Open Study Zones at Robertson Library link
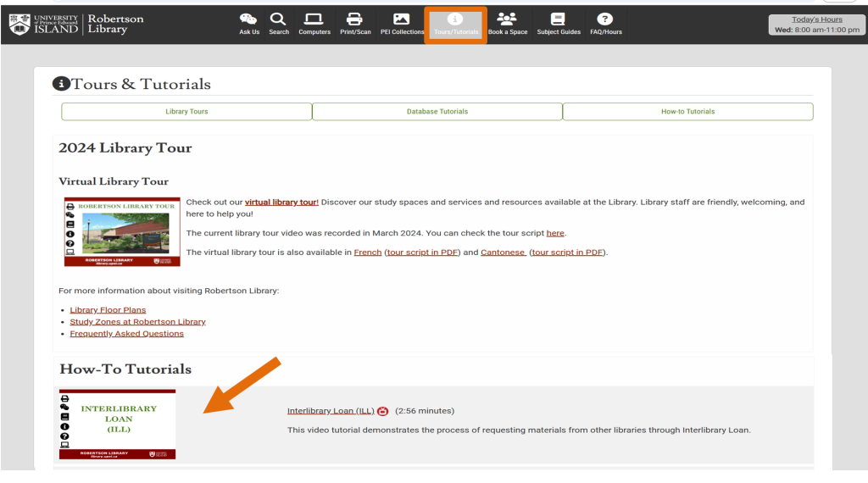The height and width of the screenshot is (483, 868). point(137,321)
